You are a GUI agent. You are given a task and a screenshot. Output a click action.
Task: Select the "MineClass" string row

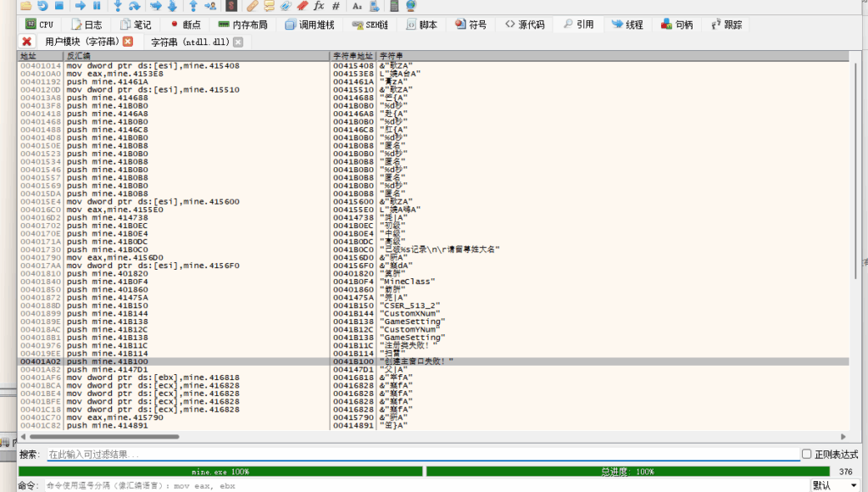407,281
